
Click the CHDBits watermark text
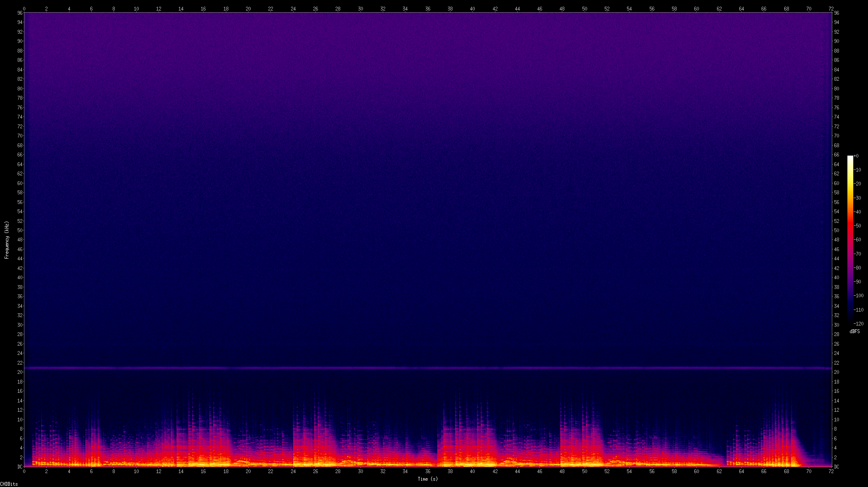pos(9,484)
